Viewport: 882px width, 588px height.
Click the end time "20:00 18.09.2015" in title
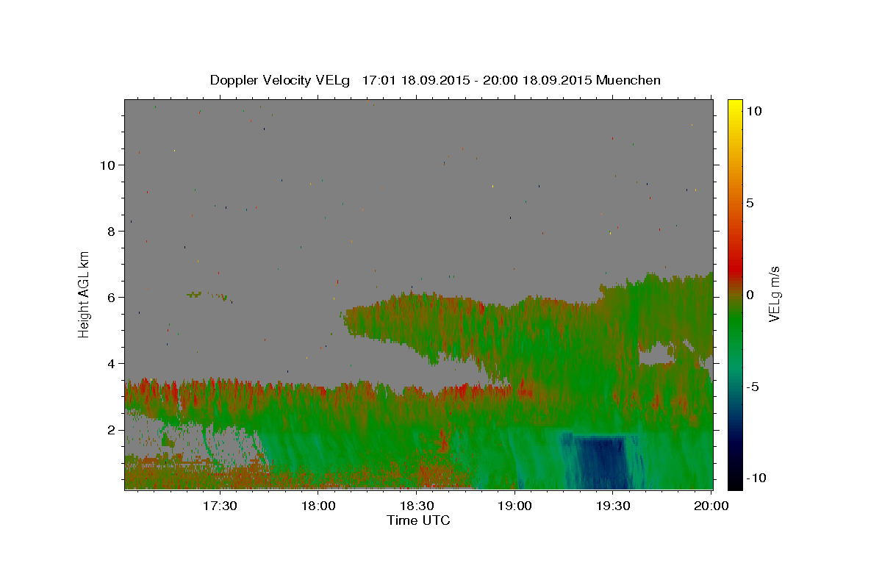537,80
